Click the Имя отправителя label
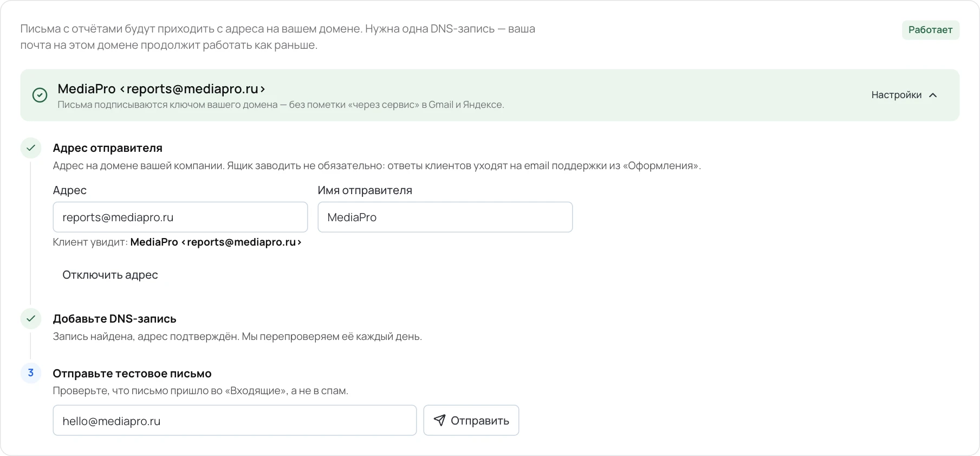 pyautogui.click(x=365, y=190)
